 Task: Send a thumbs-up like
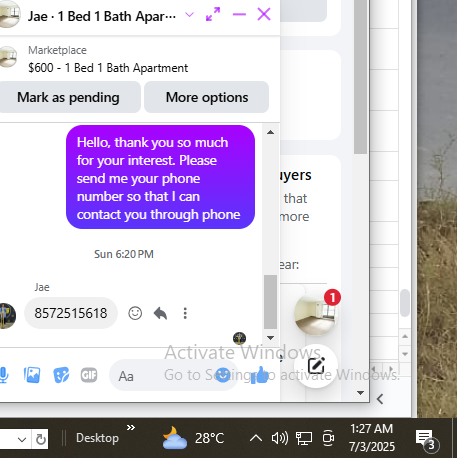tap(259, 375)
